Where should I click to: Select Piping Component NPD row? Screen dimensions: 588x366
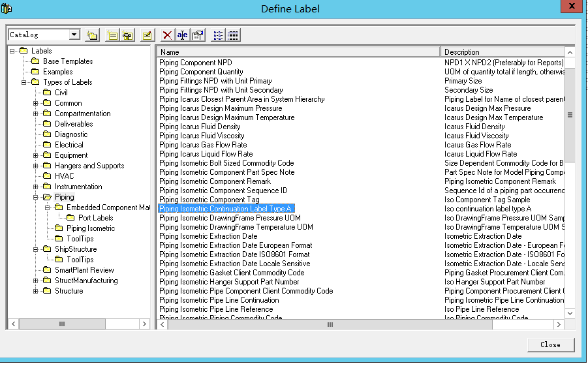click(196, 63)
